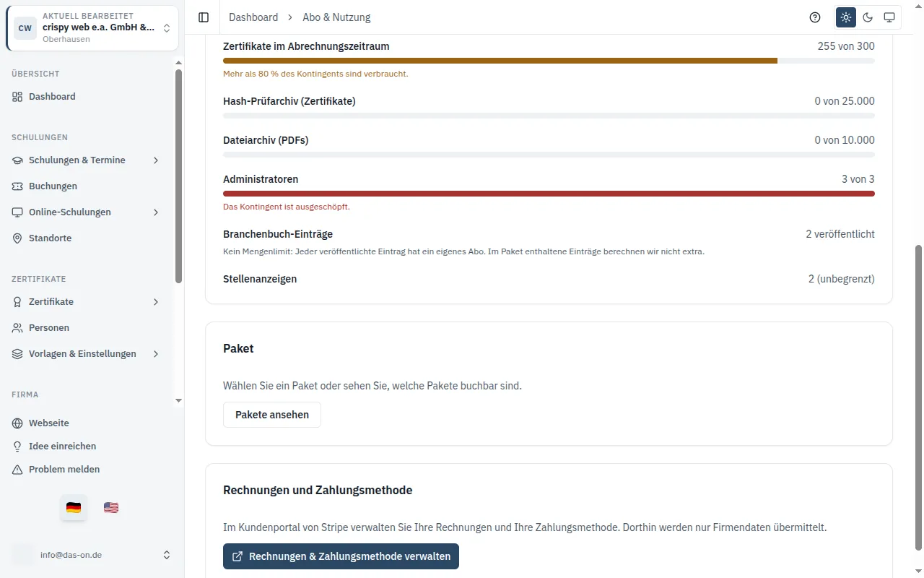Click Rechnungen & Zahlungsmethode verwalten button
Image resolution: width=924 pixels, height=578 pixels.
click(341, 556)
